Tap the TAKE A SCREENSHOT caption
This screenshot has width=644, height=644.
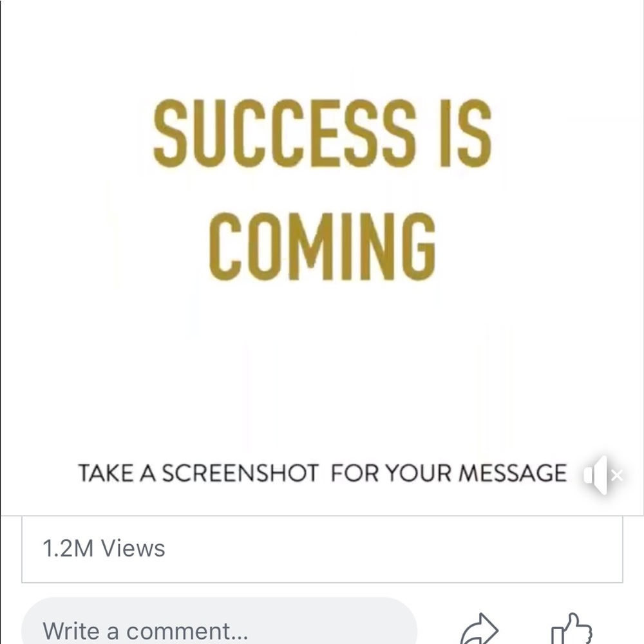(x=323, y=473)
